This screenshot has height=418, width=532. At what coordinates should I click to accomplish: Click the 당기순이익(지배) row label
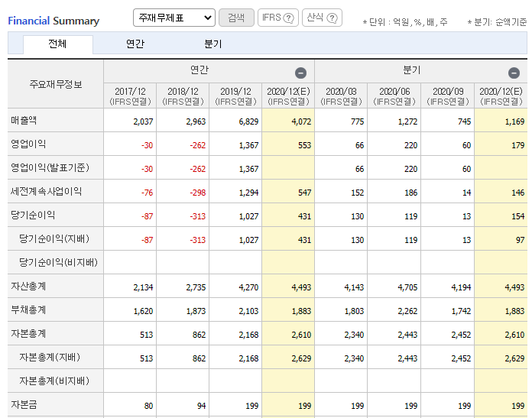[54, 239]
